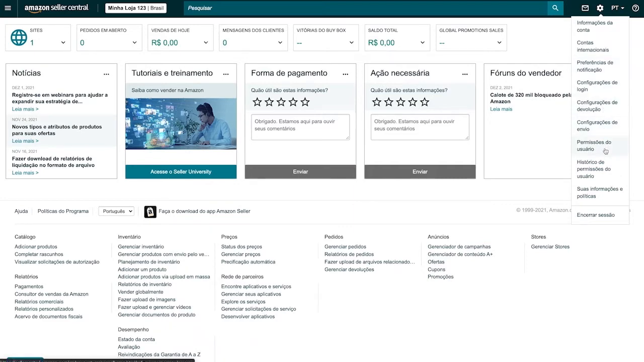Click the Seller University tutorial image
644x362 pixels.
(181, 123)
